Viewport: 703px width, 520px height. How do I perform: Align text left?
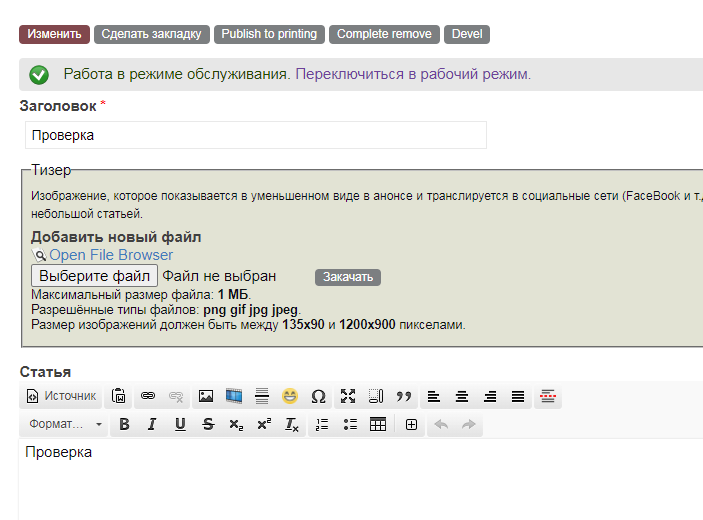tap(434, 396)
